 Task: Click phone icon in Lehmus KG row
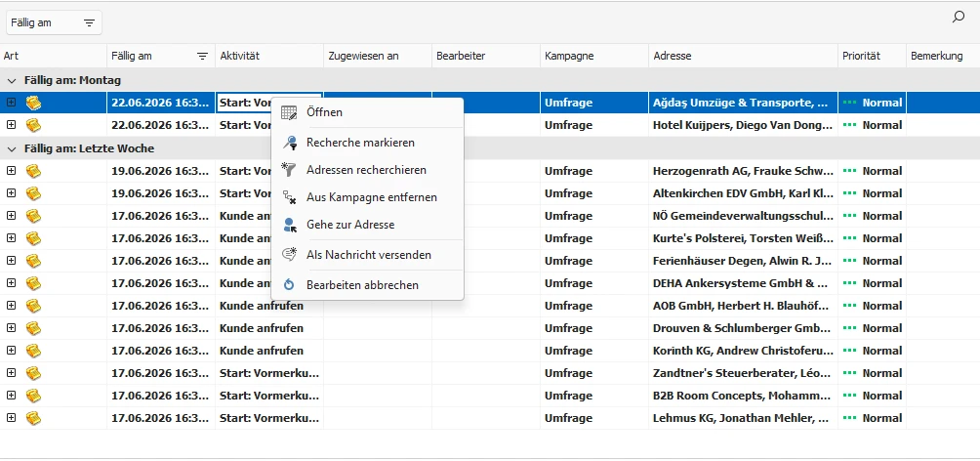(33, 418)
